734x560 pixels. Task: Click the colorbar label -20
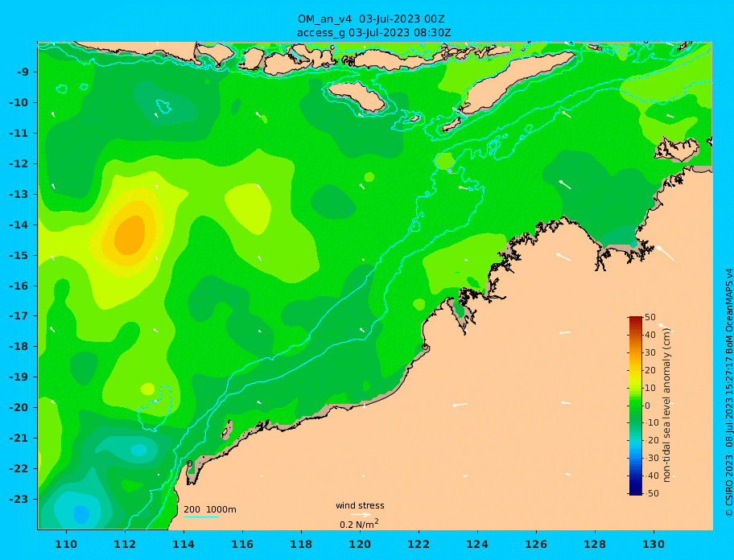(x=650, y=440)
